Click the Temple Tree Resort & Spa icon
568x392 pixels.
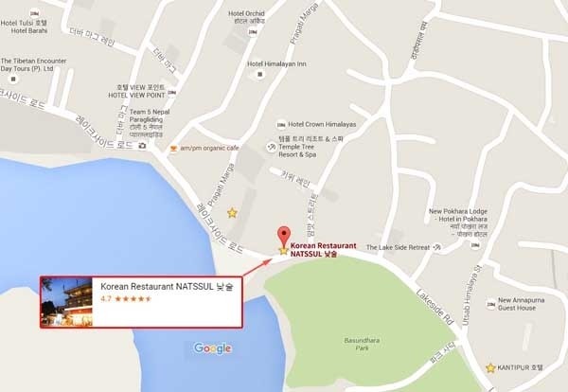coord(271,147)
